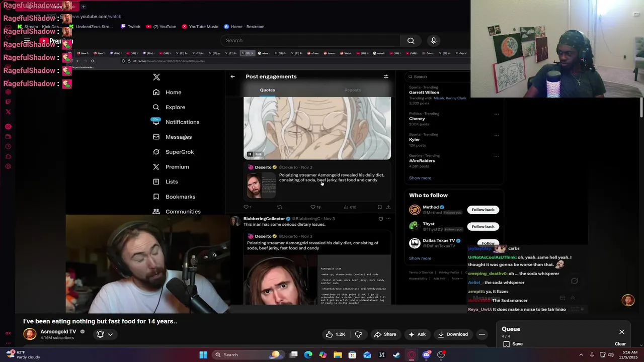
Task: Bookmark the GIF quote post
Action: click(379, 207)
